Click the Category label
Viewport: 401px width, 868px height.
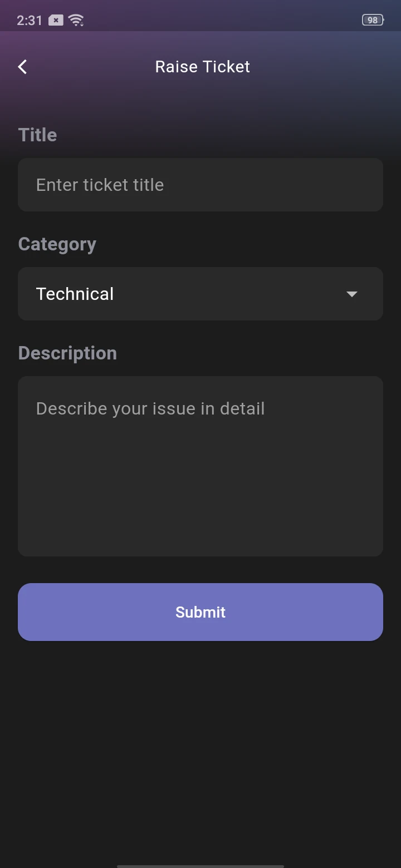pos(57,244)
